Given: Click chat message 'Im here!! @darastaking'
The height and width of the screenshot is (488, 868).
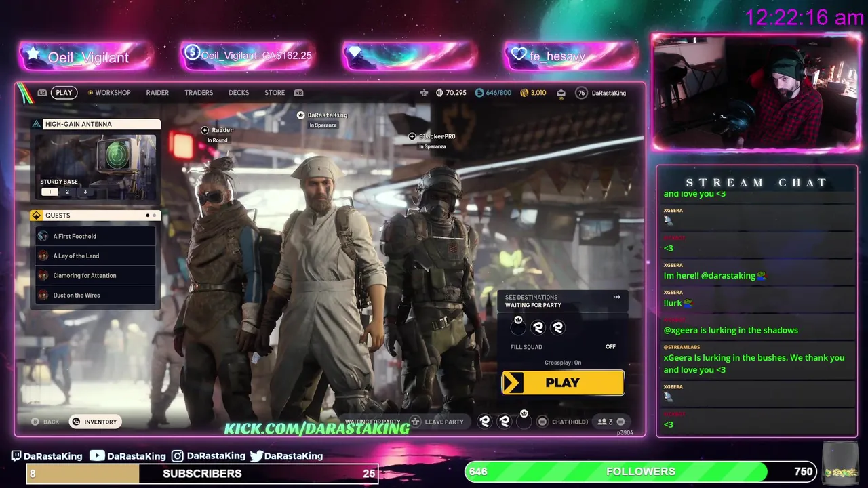Looking at the screenshot, I should (x=715, y=276).
